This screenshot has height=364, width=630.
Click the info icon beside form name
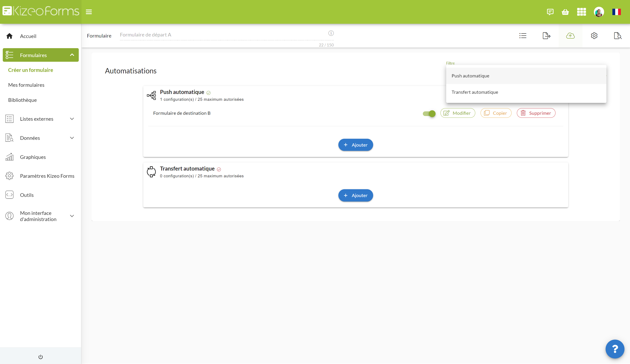(331, 33)
